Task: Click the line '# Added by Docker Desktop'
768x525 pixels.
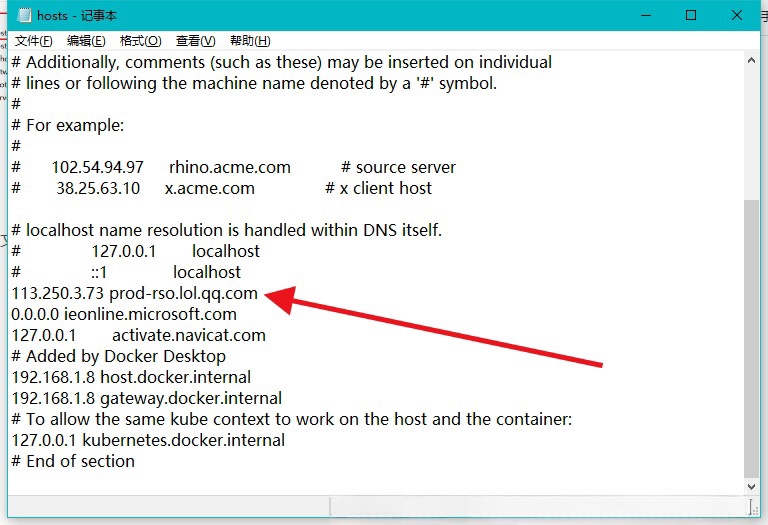Action: (x=119, y=357)
